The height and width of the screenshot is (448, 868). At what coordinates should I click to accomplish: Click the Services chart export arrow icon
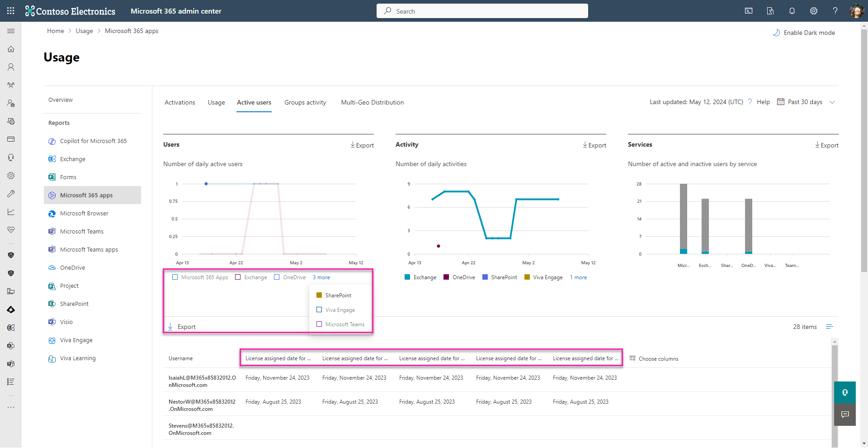(x=817, y=145)
